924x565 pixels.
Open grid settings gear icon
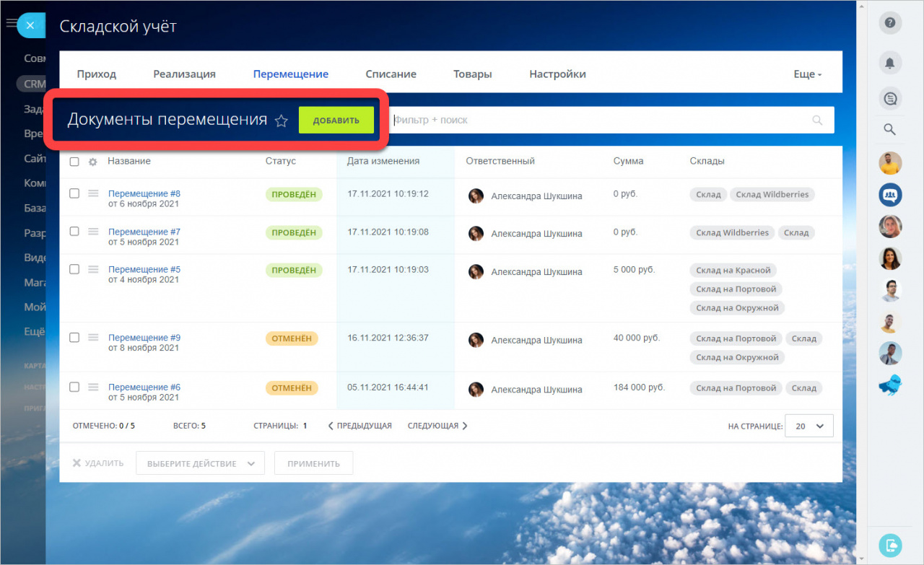tap(92, 162)
